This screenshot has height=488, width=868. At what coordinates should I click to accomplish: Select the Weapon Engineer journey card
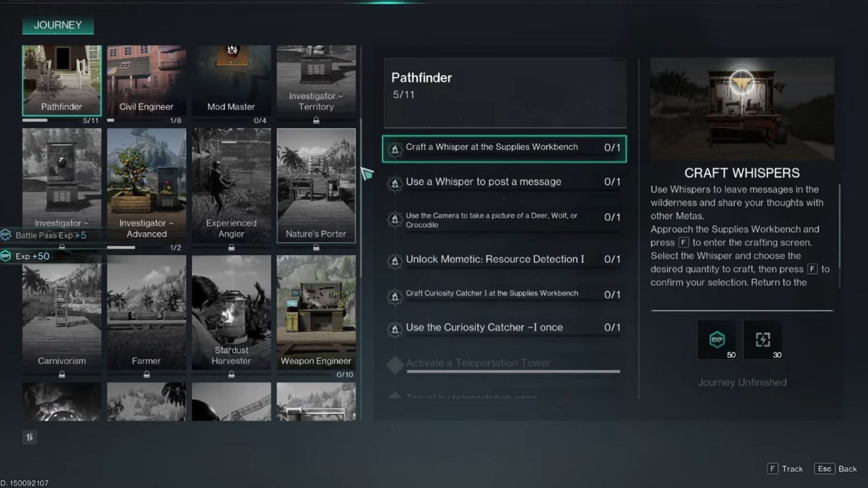coord(316,310)
